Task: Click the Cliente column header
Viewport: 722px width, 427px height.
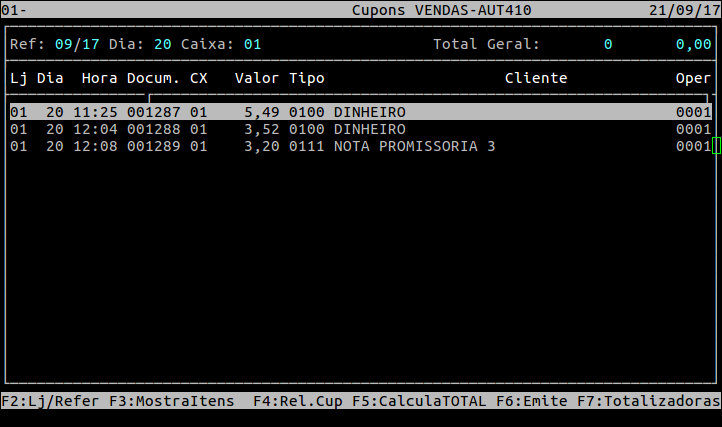Action: click(536, 78)
